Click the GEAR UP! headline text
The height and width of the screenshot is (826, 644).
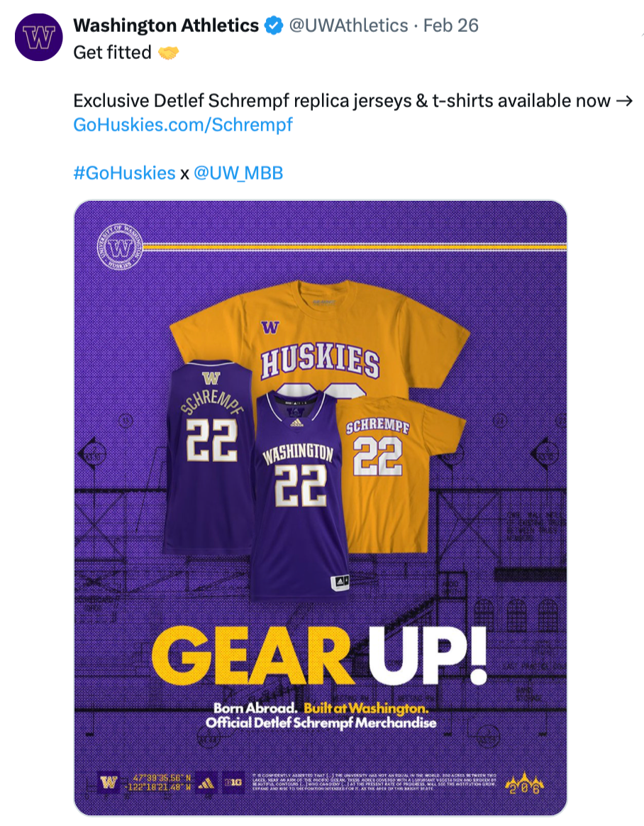click(x=319, y=654)
